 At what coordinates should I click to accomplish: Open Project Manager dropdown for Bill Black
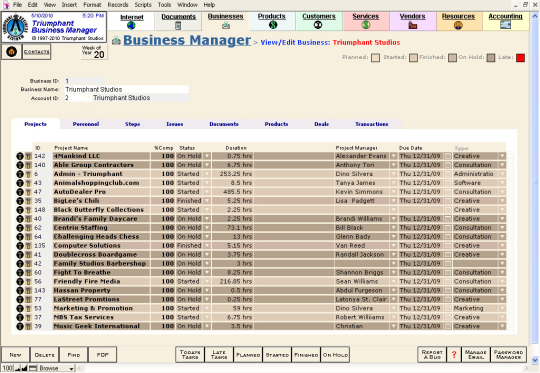click(393, 228)
